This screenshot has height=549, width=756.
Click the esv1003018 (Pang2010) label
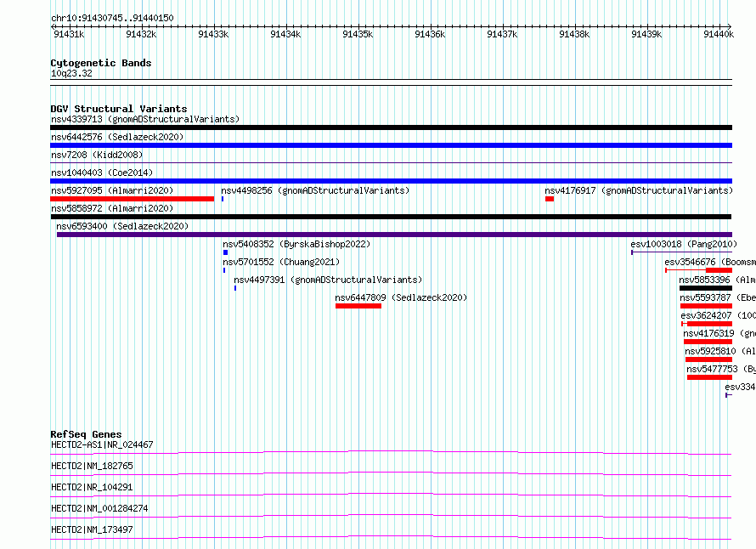pyautogui.click(x=684, y=244)
